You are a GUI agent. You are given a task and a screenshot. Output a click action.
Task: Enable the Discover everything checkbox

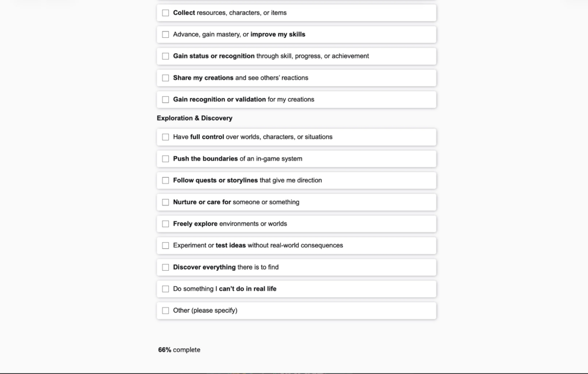point(165,267)
